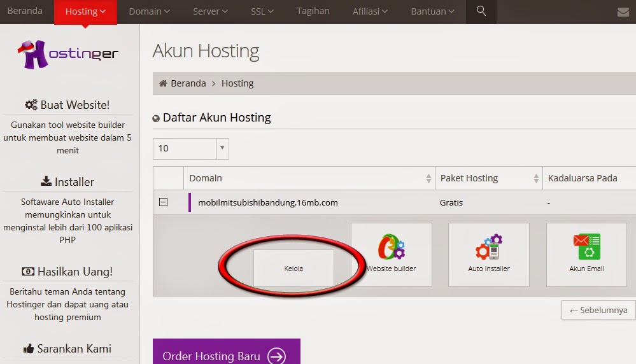The height and width of the screenshot is (364, 636).
Task: Click the globe icon beside Daftar Akun Hosting
Action: [x=156, y=118]
